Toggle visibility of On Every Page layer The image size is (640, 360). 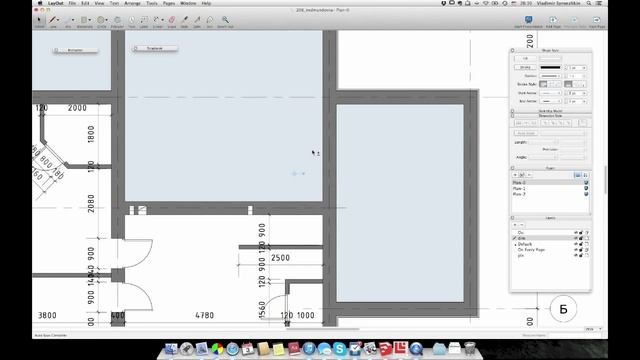[x=576, y=249]
